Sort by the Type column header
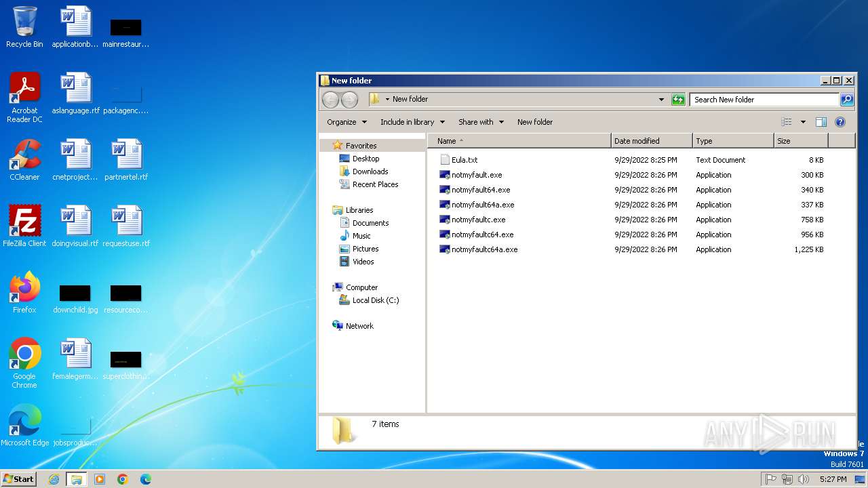Image resolution: width=868 pixels, height=488 pixels. click(x=733, y=141)
